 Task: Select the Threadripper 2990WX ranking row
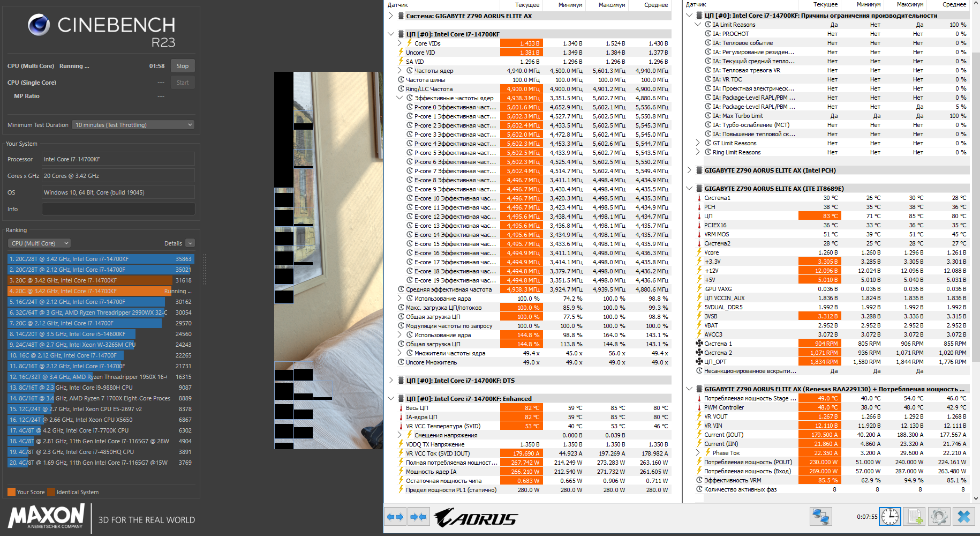pyautogui.click(x=101, y=312)
